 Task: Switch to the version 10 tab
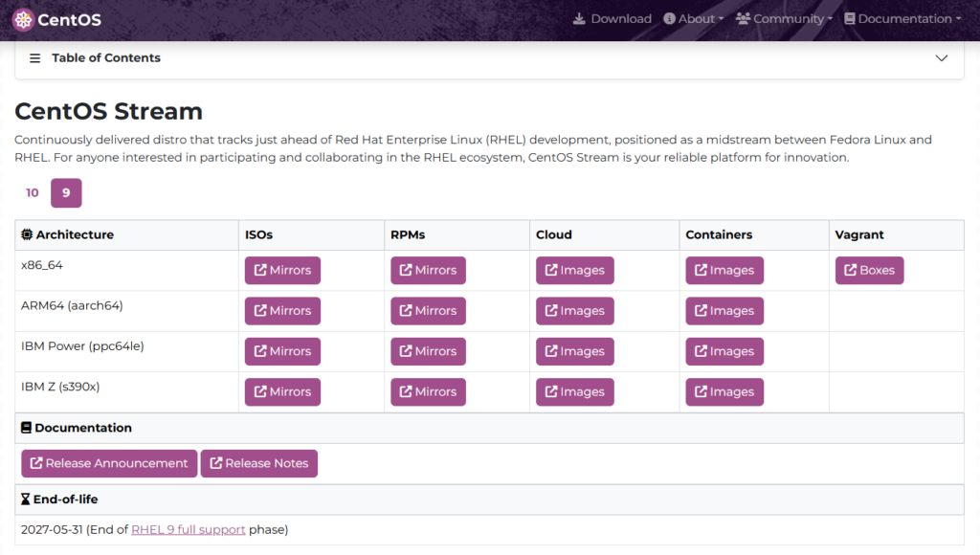[33, 193]
